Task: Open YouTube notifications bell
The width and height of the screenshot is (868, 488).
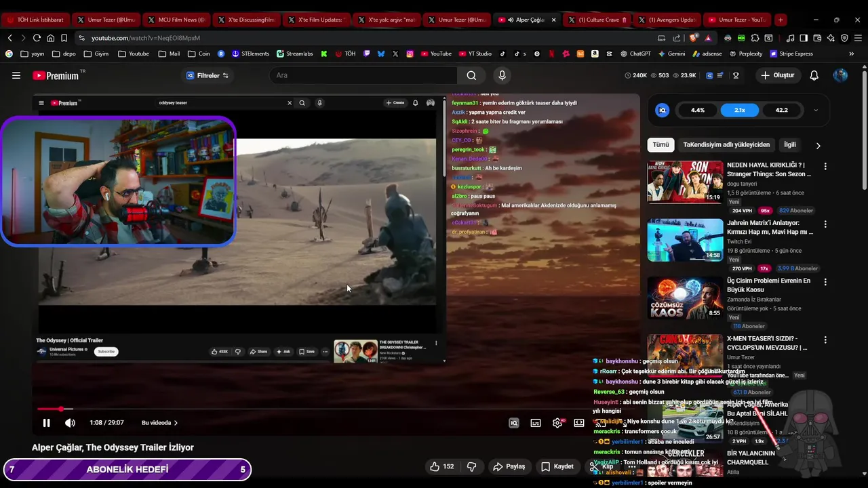Action: (814, 75)
